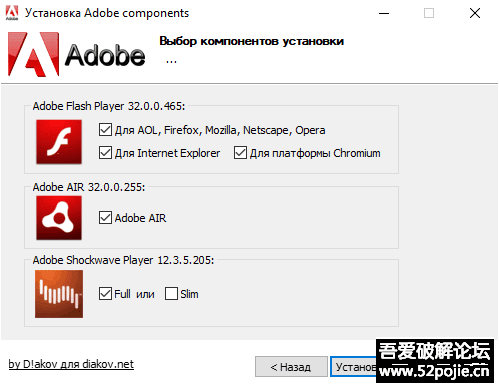499x388 pixels.
Task: Toggle the Для платформы Chromium checkbox
Action: click(240, 153)
